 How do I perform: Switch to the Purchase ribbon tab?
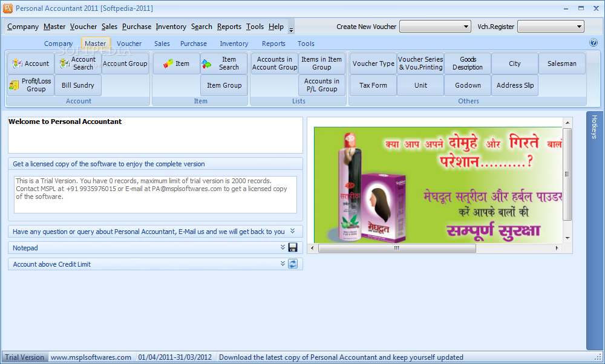coord(194,44)
